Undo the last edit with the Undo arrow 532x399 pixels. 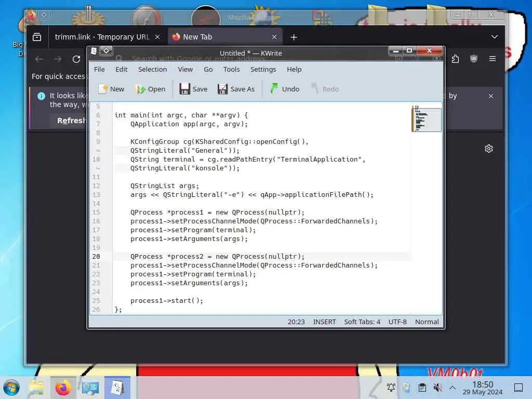(284, 89)
